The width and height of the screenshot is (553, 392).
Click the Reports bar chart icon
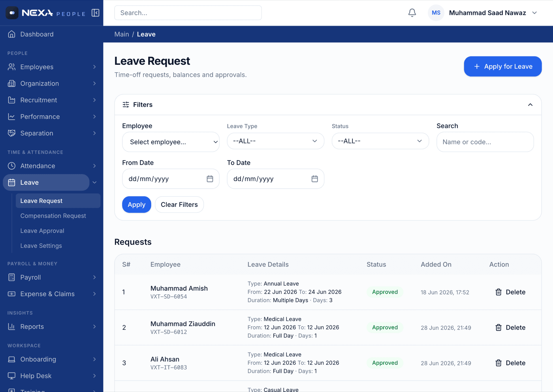tap(12, 327)
